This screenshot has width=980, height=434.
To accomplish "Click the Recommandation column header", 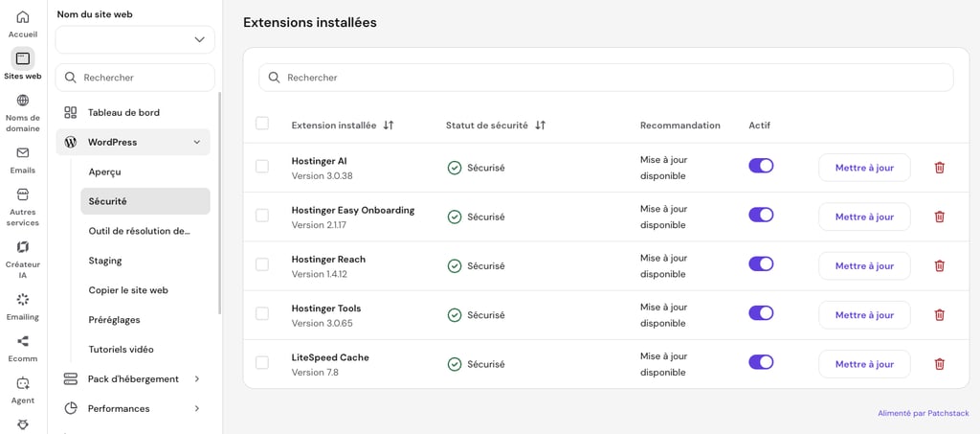I will click(x=680, y=126).
